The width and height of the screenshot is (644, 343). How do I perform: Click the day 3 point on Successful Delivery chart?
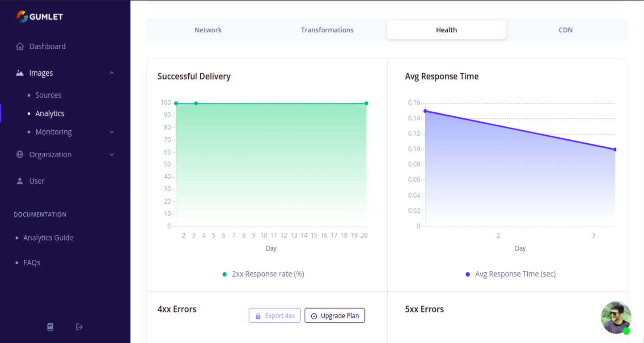[196, 103]
